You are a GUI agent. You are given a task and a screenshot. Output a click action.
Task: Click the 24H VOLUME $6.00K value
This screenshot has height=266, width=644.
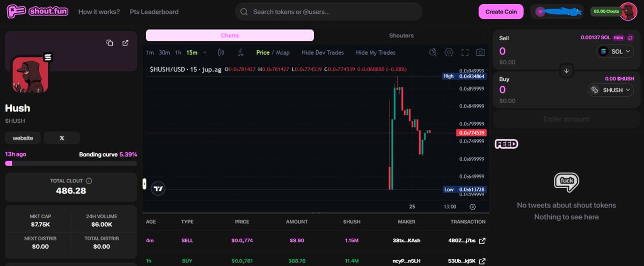101,224
